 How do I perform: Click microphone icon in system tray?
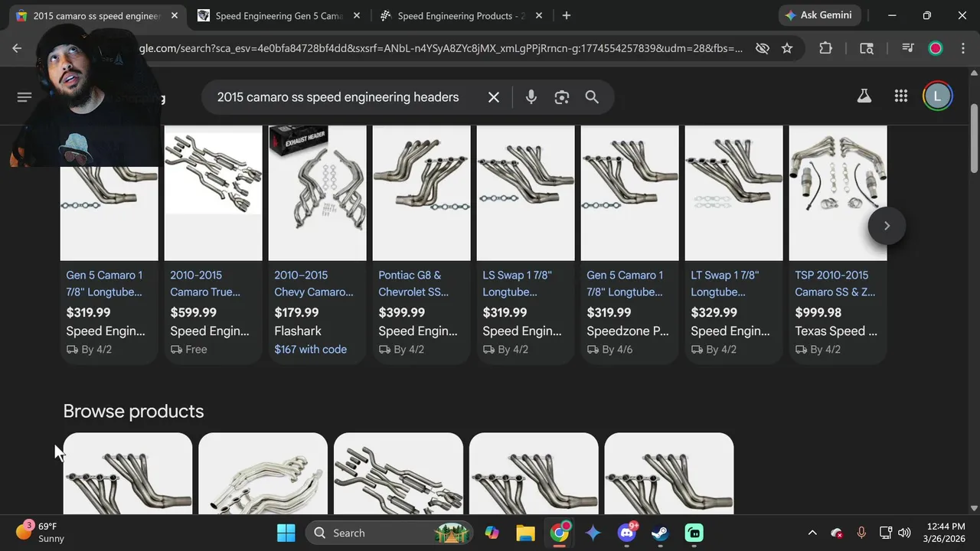[x=861, y=533]
